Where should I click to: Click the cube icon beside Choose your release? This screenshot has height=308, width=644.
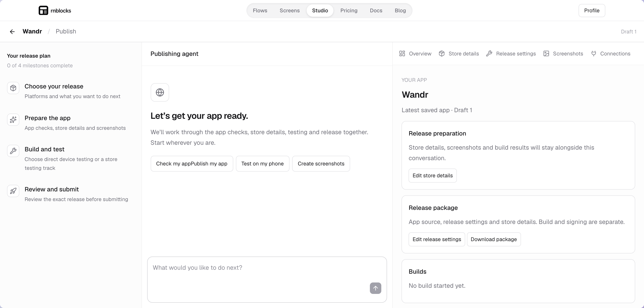[x=13, y=88]
